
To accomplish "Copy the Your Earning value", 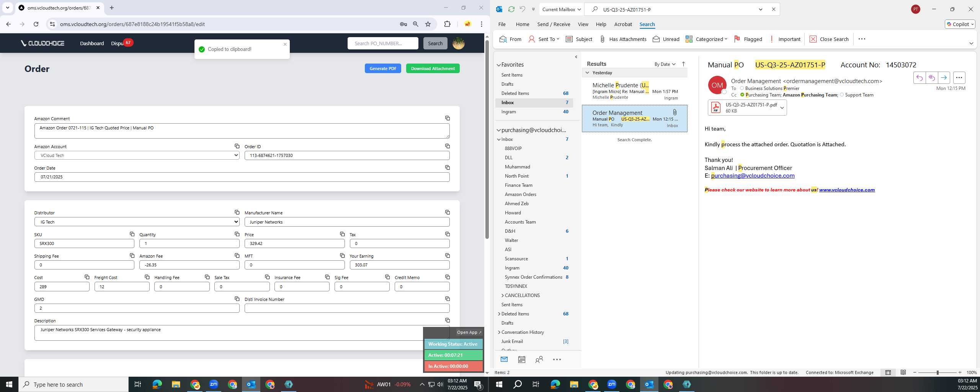I will click(x=447, y=255).
